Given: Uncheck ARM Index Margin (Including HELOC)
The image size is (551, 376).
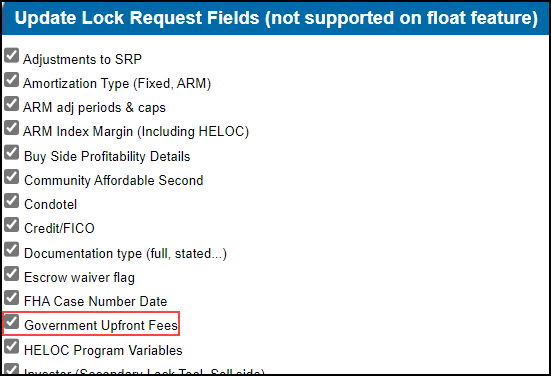Looking at the screenshot, I should [12, 128].
